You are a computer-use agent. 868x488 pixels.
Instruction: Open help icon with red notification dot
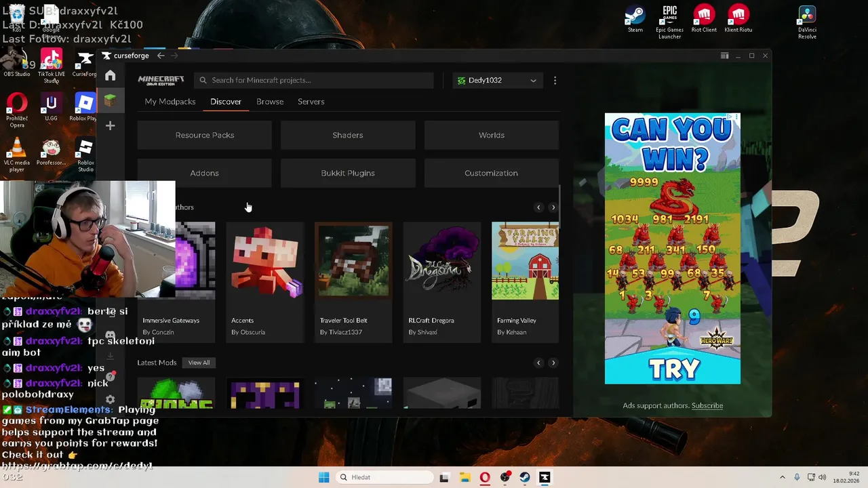pos(111,377)
